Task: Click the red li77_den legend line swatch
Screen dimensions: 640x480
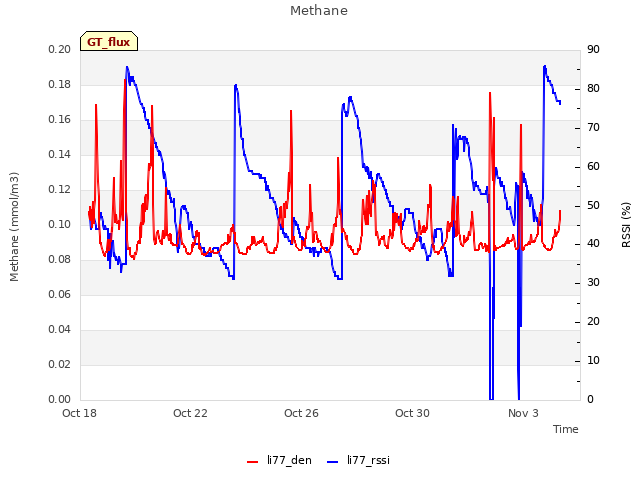Action: [253, 462]
